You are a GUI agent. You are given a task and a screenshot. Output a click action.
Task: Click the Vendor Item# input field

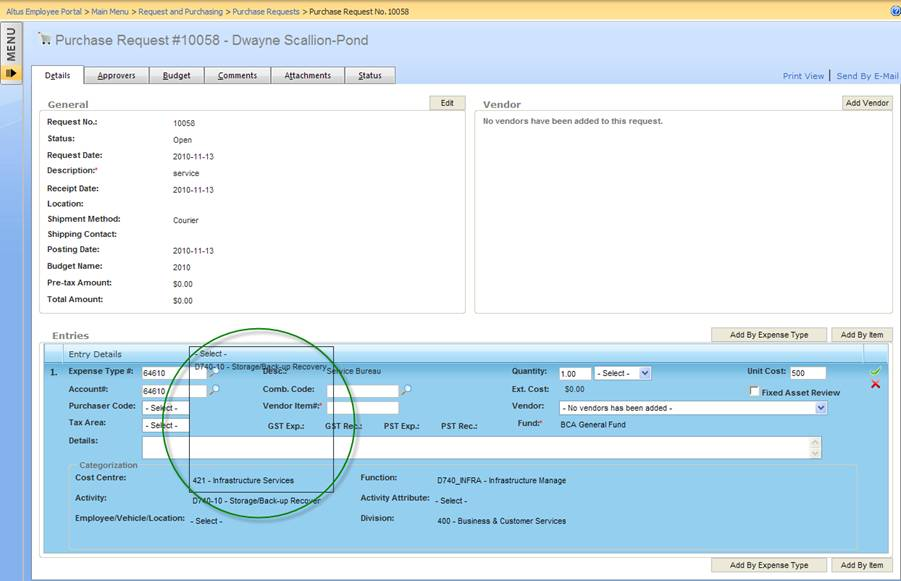(x=363, y=408)
